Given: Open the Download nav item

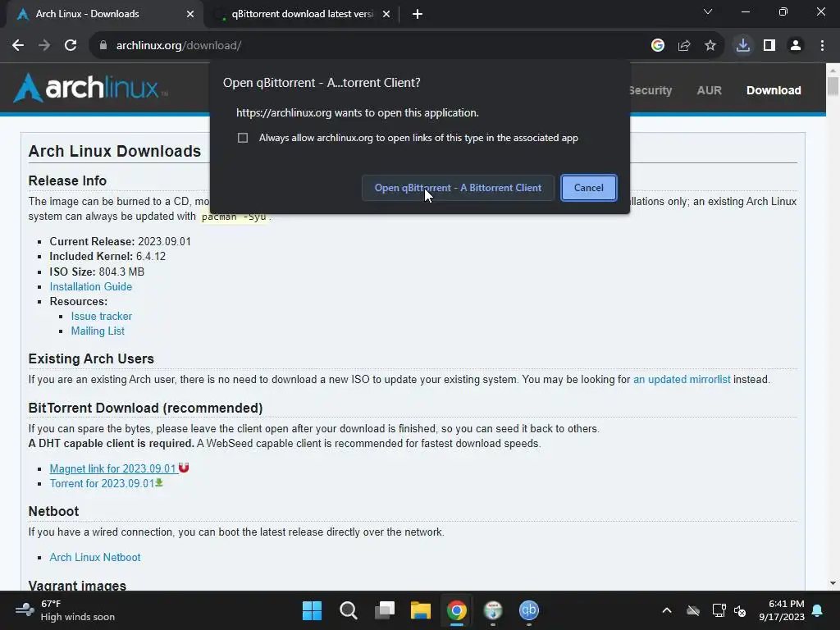Looking at the screenshot, I should 774,90.
